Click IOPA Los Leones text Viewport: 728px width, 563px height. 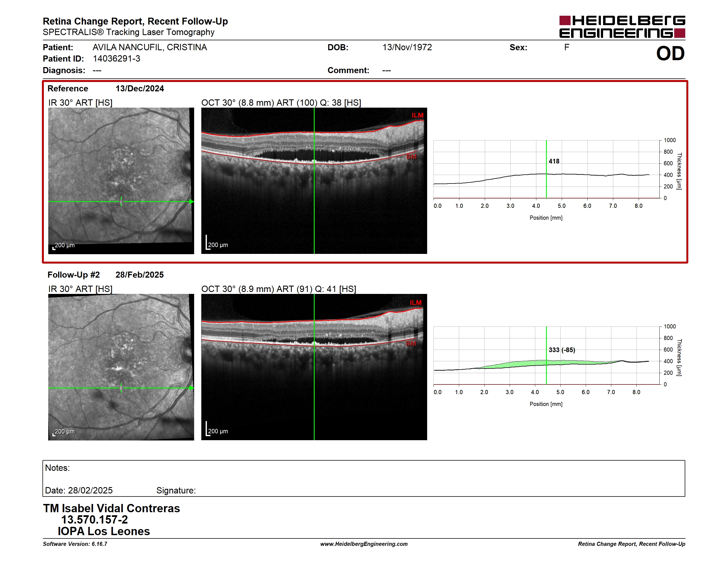pyautogui.click(x=104, y=531)
